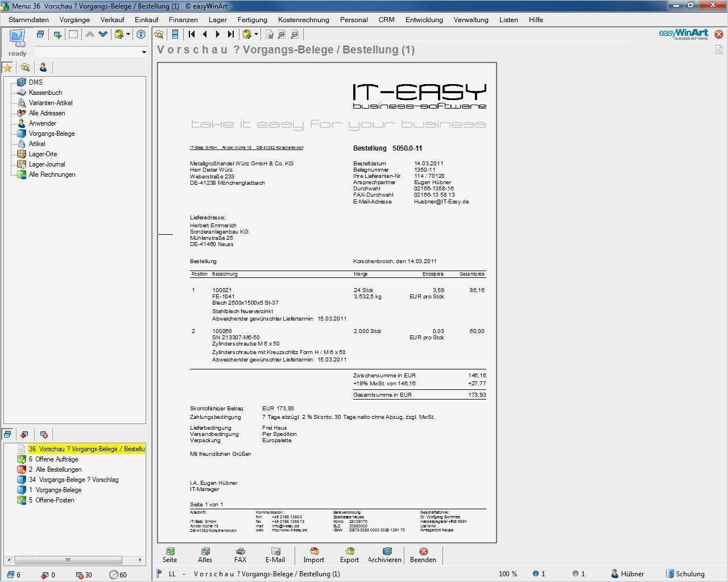Click the ready computer icon

click(x=17, y=39)
